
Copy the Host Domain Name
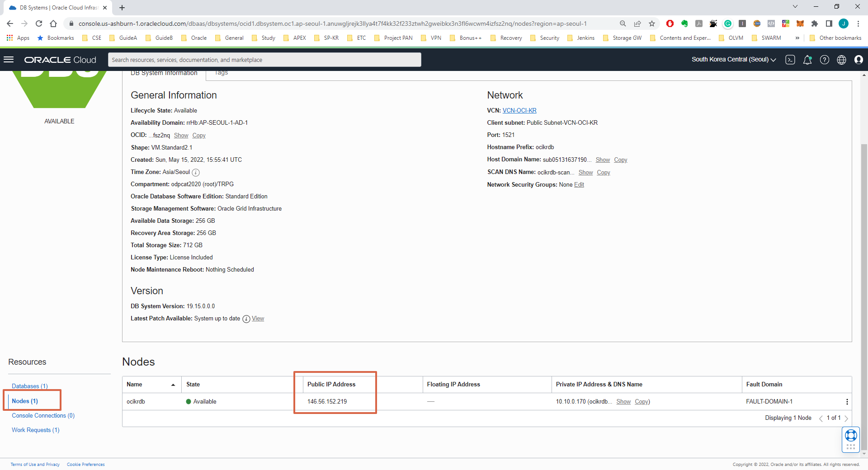tap(620, 160)
